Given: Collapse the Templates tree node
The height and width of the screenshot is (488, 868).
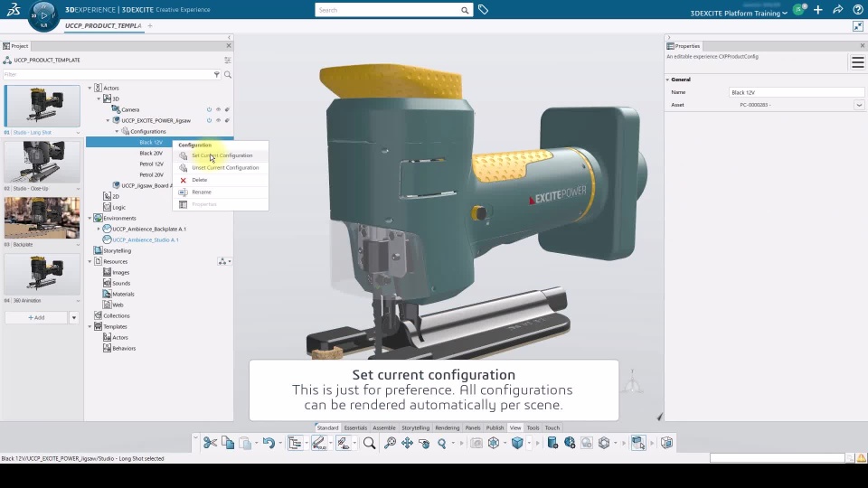Looking at the screenshot, I should click(x=90, y=326).
